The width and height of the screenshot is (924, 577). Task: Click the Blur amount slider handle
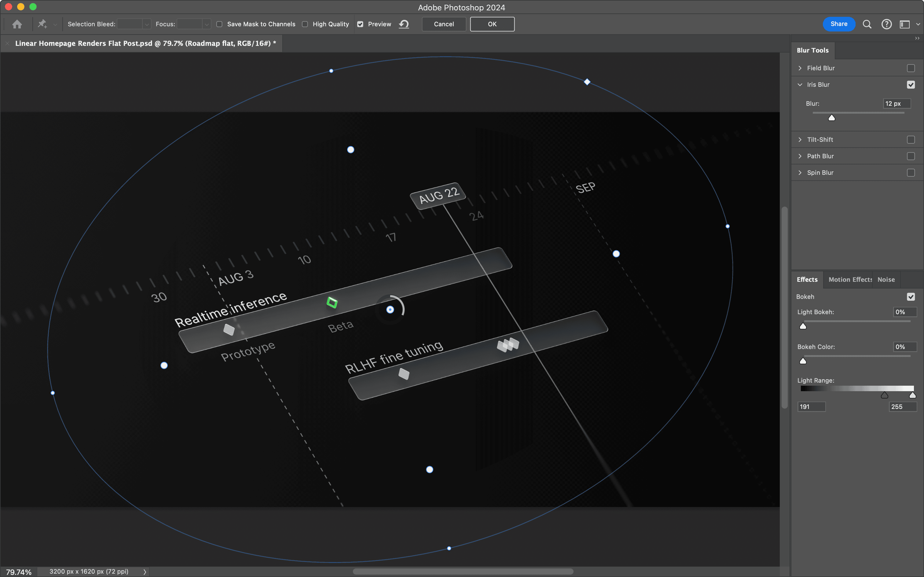click(832, 118)
